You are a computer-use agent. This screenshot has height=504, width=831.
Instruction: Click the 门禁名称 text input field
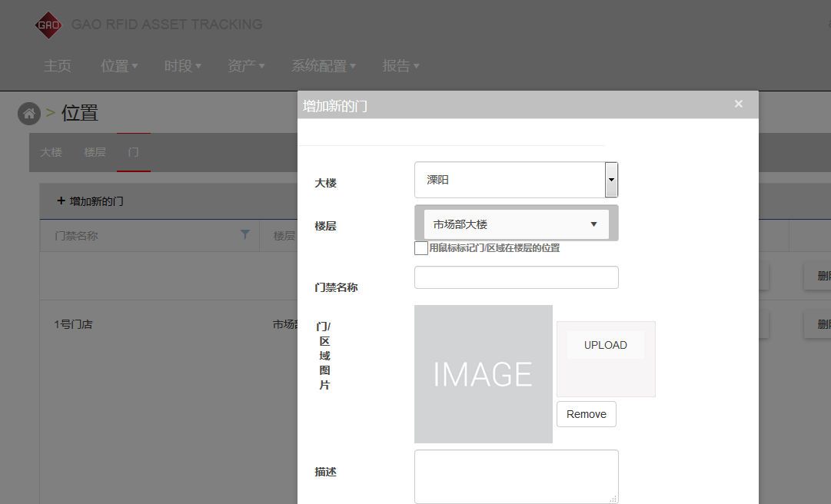pyautogui.click(x=516, y=277)
